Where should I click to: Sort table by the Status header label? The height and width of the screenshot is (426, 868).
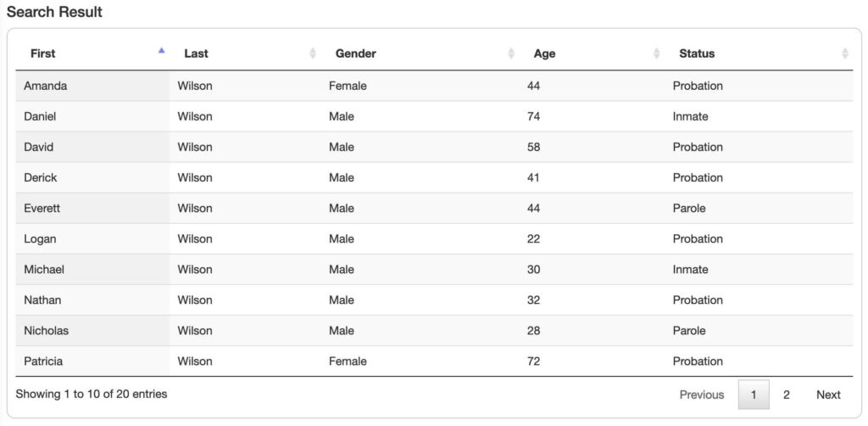pos(697,53)
